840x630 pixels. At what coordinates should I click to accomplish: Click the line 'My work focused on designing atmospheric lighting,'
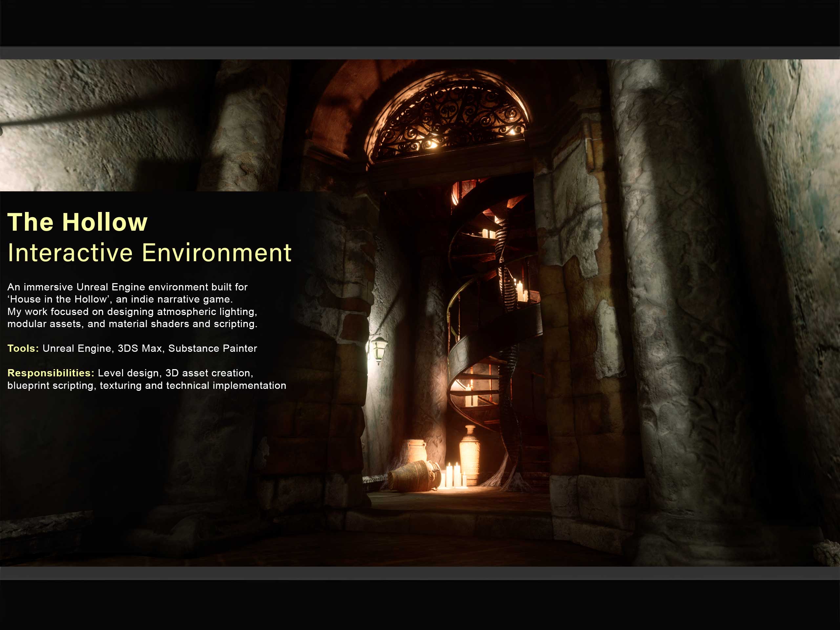pyautogui.click(x=132, y=312)
